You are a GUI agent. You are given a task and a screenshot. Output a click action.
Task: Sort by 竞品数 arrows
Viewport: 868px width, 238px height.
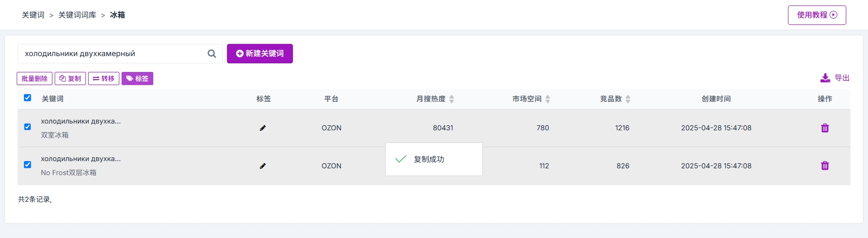click(627, 99)
